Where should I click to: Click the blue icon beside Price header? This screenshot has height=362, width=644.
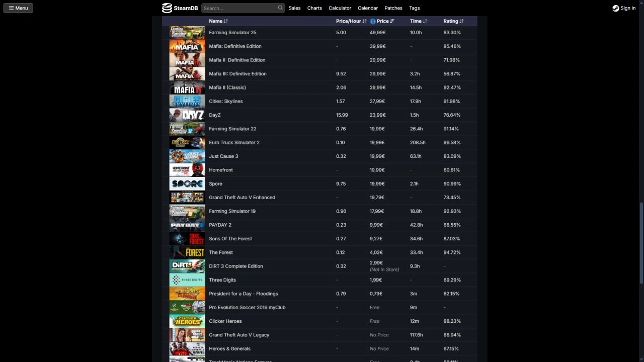click(x=373, y=21)
